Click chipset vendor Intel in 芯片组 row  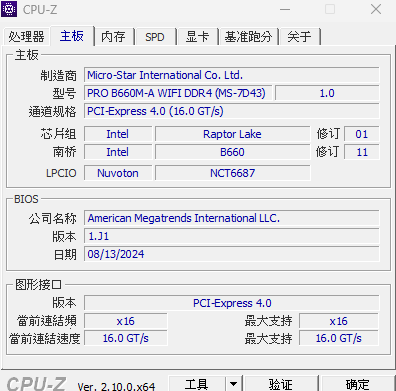[118, 134]
